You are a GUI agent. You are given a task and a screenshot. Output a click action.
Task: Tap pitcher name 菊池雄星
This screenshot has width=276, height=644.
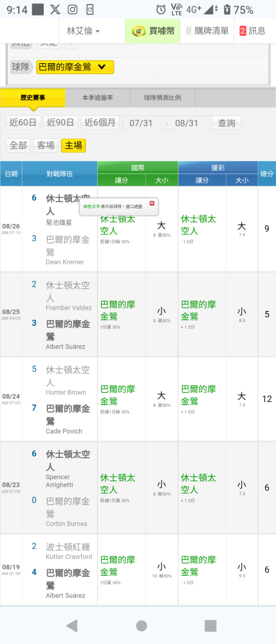click(x=59, y=223)
